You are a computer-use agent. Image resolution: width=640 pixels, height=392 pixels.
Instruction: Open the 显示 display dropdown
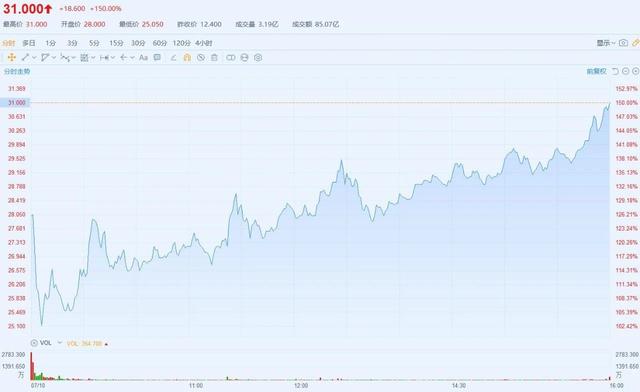click(606, 43)
